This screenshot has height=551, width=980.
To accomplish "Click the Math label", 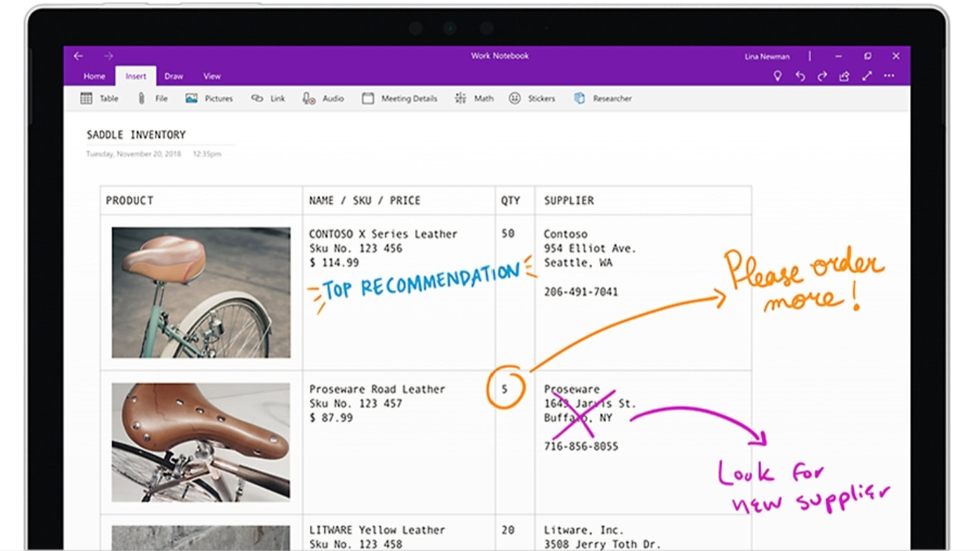I will pyautogui.click(x=484, y=99).
